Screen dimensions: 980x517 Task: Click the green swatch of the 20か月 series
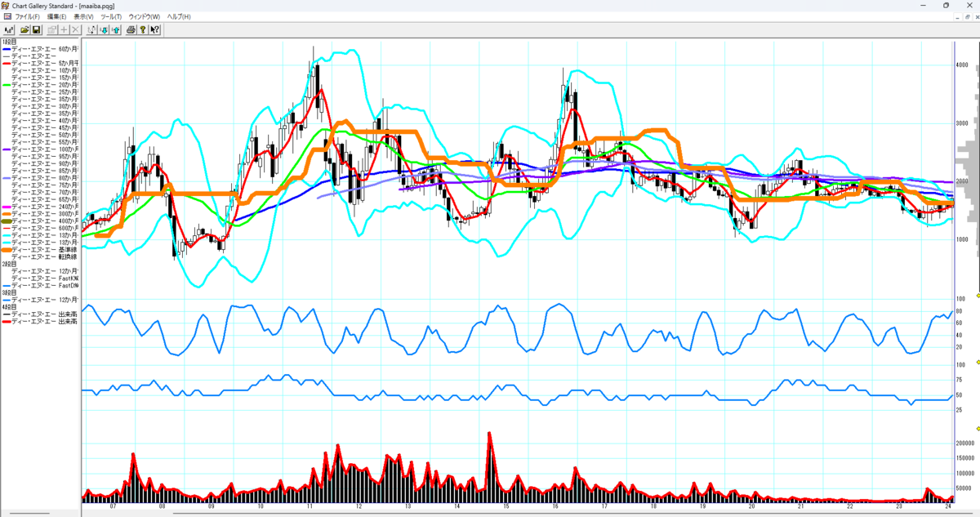pos(7,85)
